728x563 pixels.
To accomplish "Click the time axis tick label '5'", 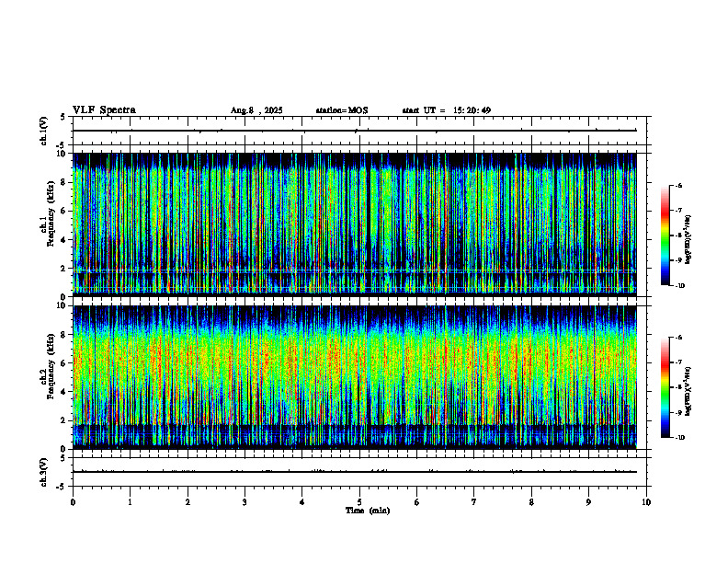I will [x=359, y=502].
